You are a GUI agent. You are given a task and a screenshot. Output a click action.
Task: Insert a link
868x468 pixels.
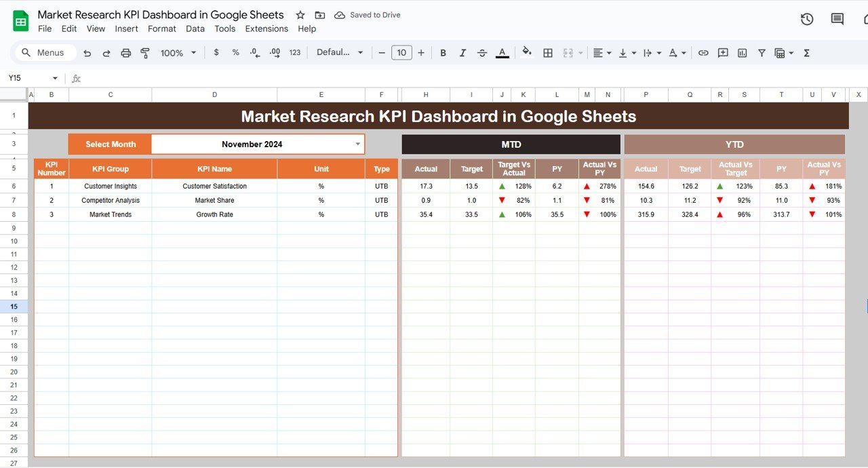pyautogui.click(x=703, y=53)
